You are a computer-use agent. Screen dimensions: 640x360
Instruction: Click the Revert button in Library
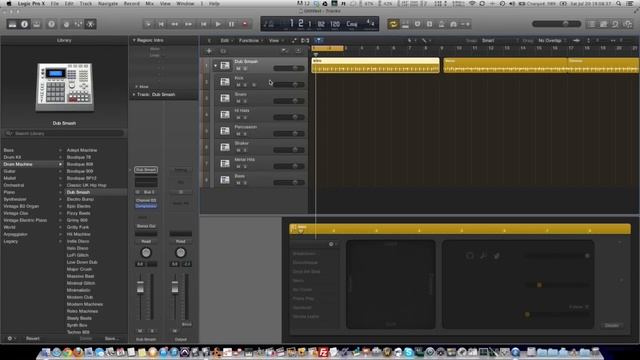pyautogui.click(x=33, y=338)
